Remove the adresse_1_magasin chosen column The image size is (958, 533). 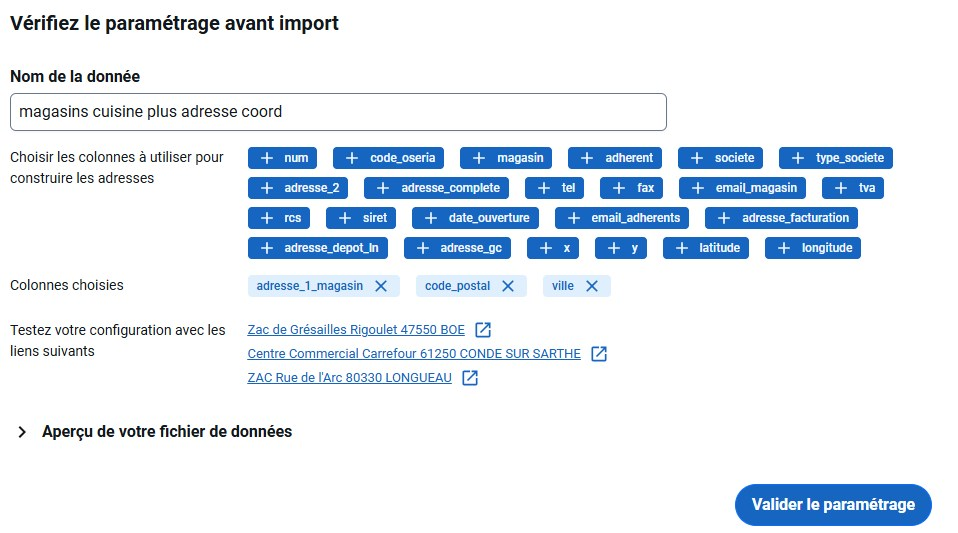(381, 286)
